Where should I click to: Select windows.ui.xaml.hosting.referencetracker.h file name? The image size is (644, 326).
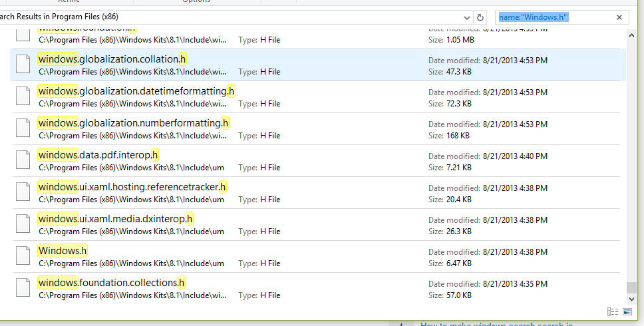click(x=132, y=187)
